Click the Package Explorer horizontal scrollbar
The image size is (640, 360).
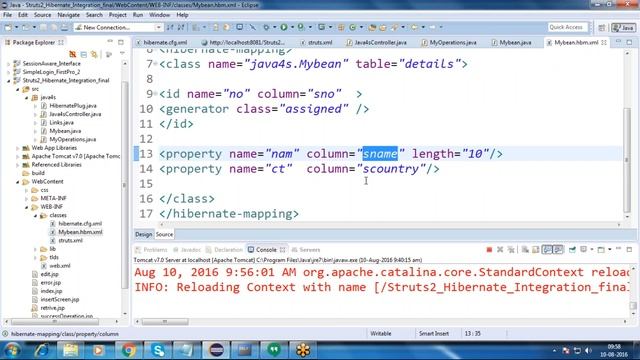click(x=55, y=322)
